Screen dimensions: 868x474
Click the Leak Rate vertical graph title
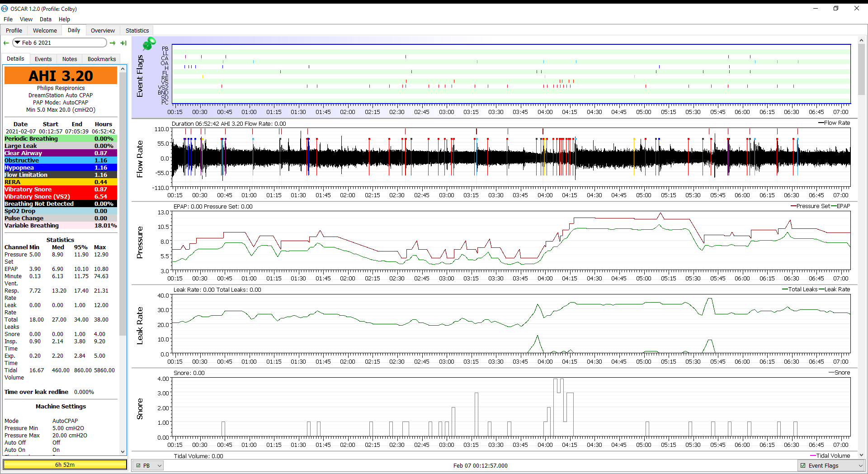pyautogui.click(x=140, y=326)
